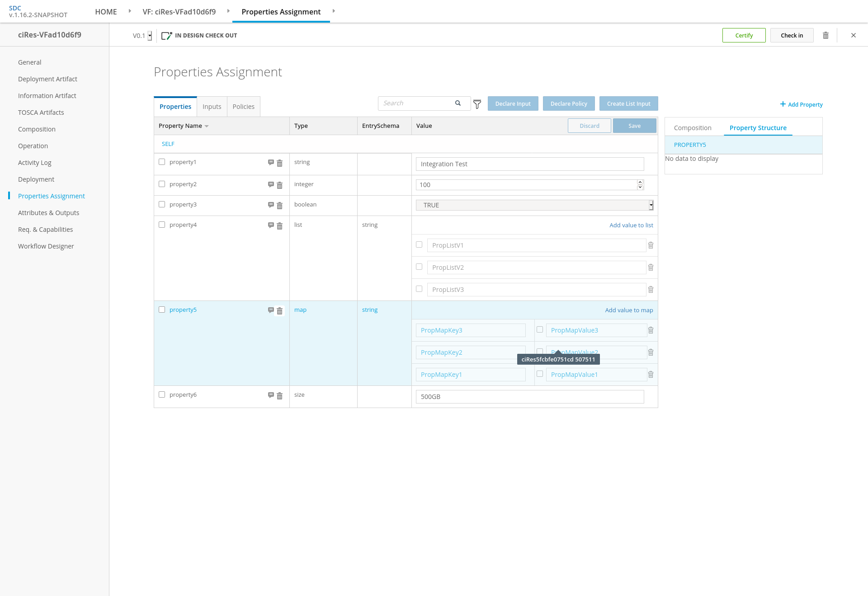Click the search magnifier icon
This screenshot has height=596, width=868.
458,103
